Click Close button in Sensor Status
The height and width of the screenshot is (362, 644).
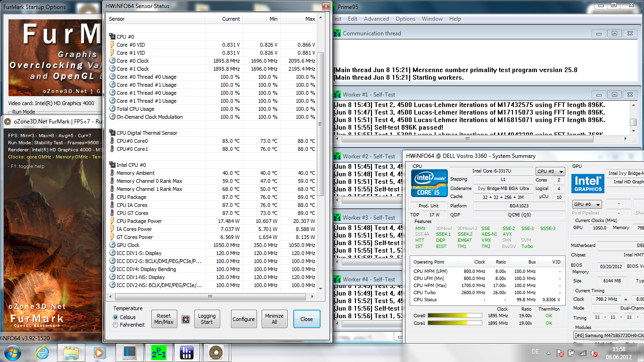(x=306, y=319)
